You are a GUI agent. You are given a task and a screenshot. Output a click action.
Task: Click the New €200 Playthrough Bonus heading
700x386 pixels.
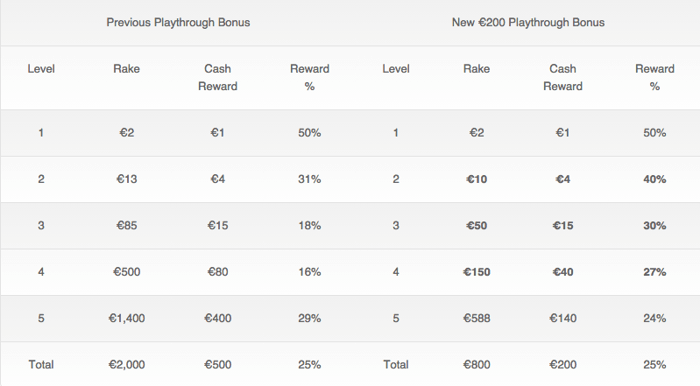528,22
